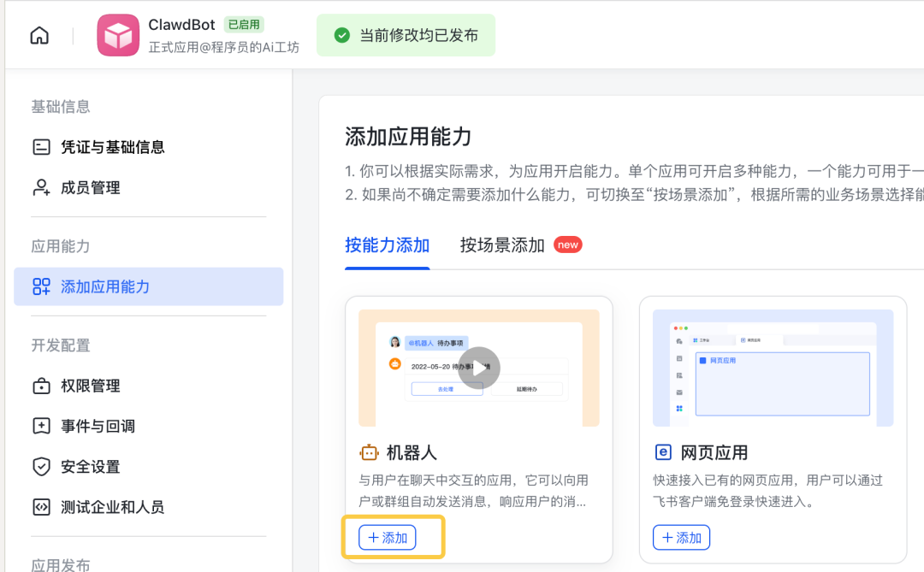Play the 机器人 intro video
The image size is (924, 572).
[x=478, y=368]
